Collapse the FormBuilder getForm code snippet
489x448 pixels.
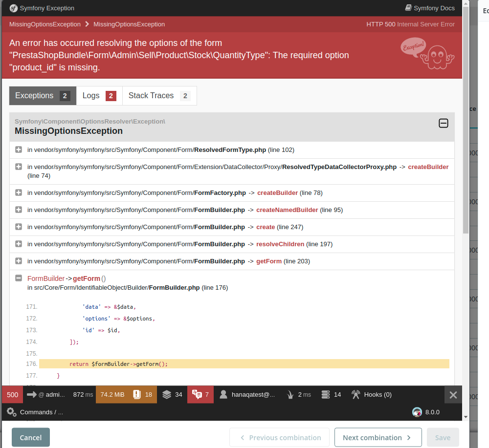coord(18,278)
